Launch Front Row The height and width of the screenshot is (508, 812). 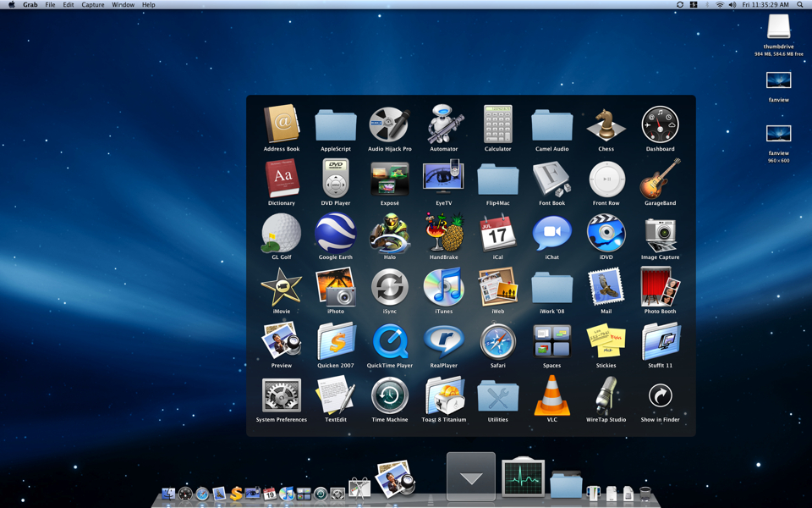(x=606, y=181)
